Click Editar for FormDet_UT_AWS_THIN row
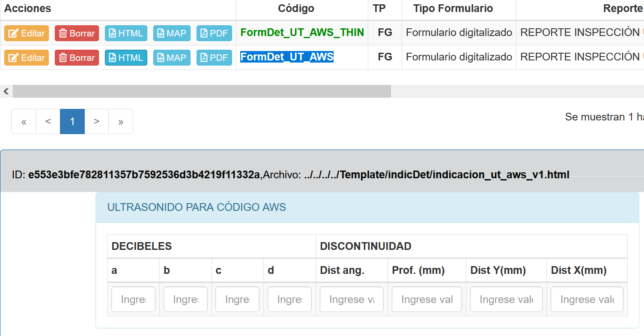Viewport: 644px width, 336px height. (27, 33)
